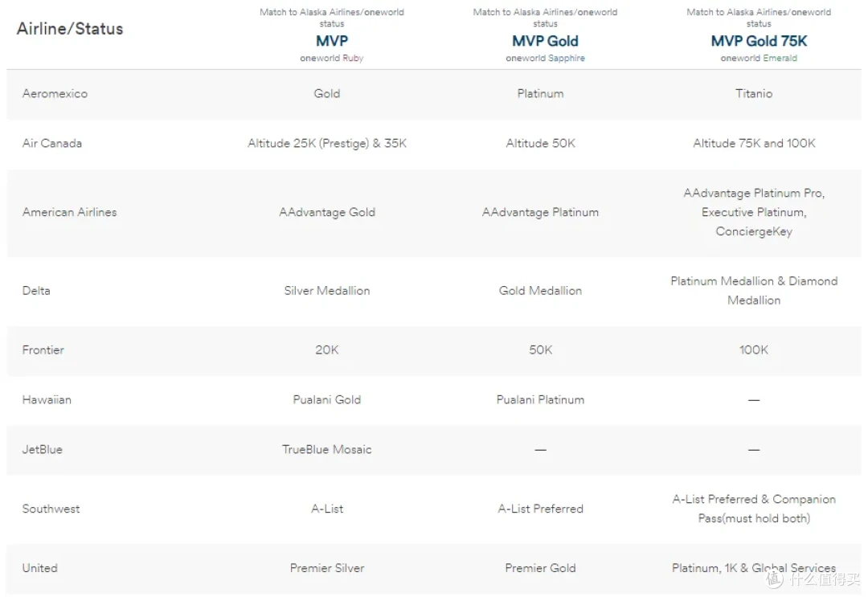Click the MVP Gold 75K heading
The width and height of the screenshot is (868, 597).
[759, 41]
